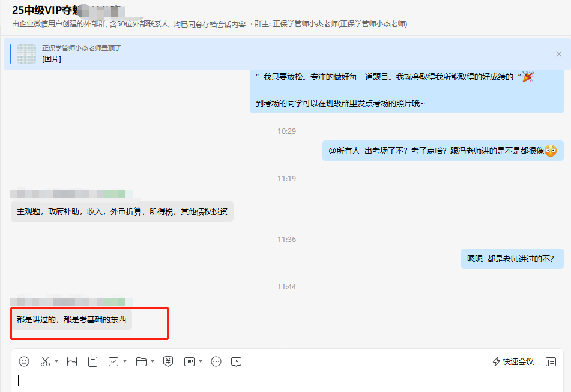This screenshot has height=392, width=571.
Task: Open the emoji picker
Action: point(24,361)
